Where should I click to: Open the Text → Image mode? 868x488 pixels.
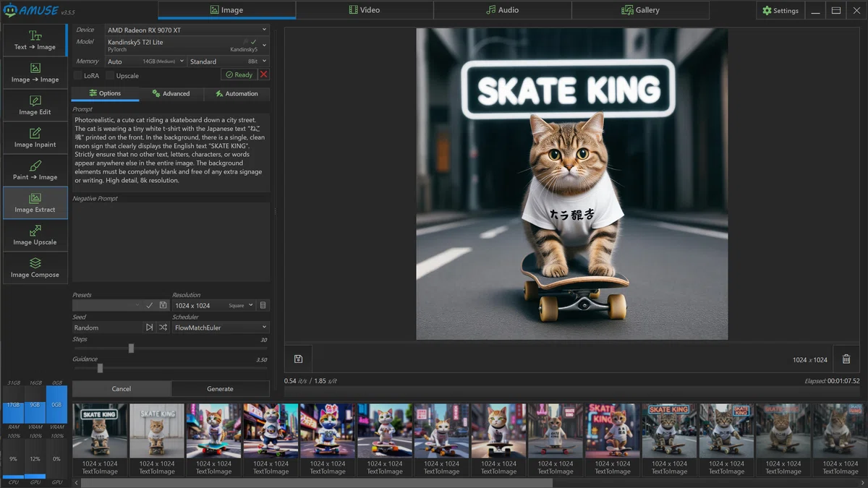pyautogui.click(x=35, y=40)
